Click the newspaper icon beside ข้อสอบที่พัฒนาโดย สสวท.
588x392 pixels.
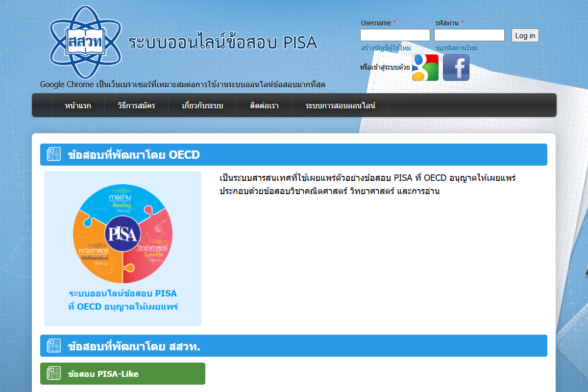click(x=54, y=346)
